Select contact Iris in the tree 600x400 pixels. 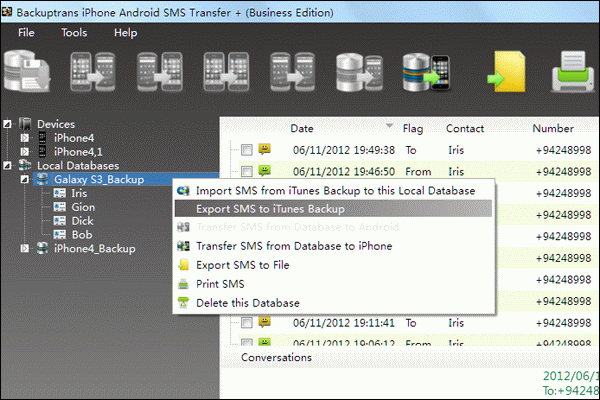(79, 193)
